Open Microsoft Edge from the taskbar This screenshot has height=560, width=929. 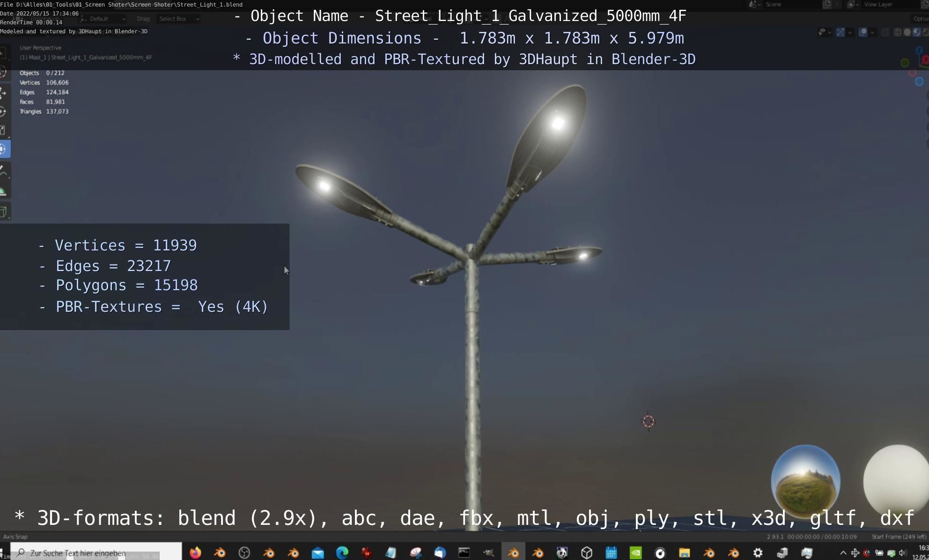pyautogui.click(x=342, y=553)
